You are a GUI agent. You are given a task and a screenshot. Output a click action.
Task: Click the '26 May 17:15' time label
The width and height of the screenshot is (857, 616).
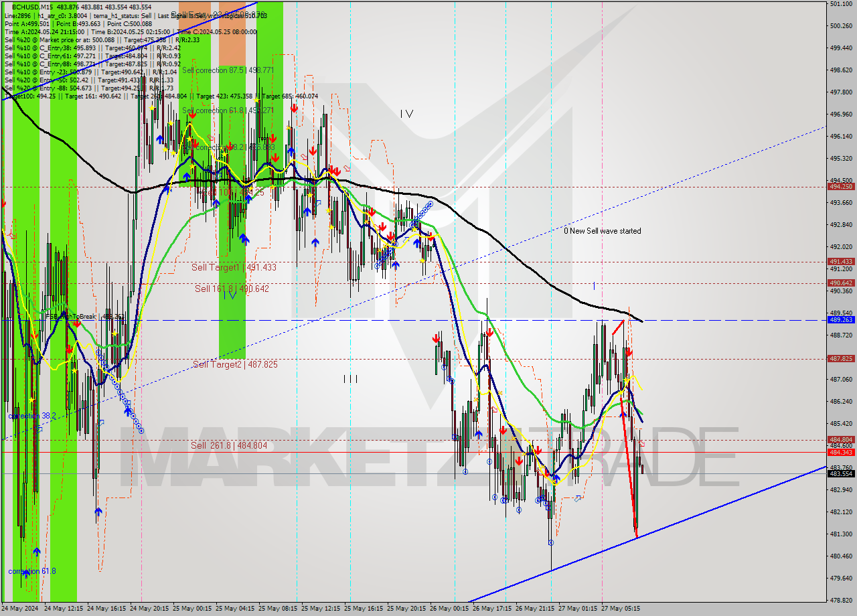[x=492, y=609]
